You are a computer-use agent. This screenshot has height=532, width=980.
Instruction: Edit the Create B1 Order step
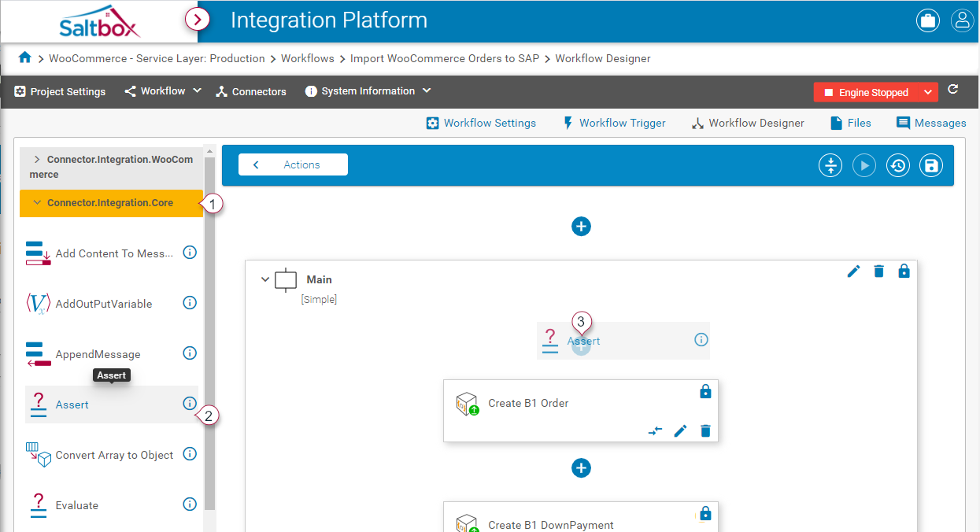(680, 430)
